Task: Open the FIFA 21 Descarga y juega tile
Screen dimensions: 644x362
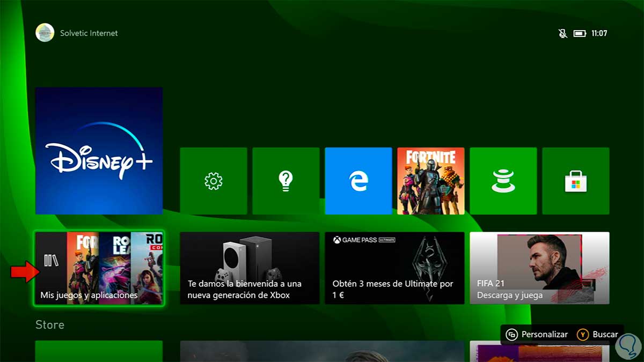Action: [x=539, y=268]
